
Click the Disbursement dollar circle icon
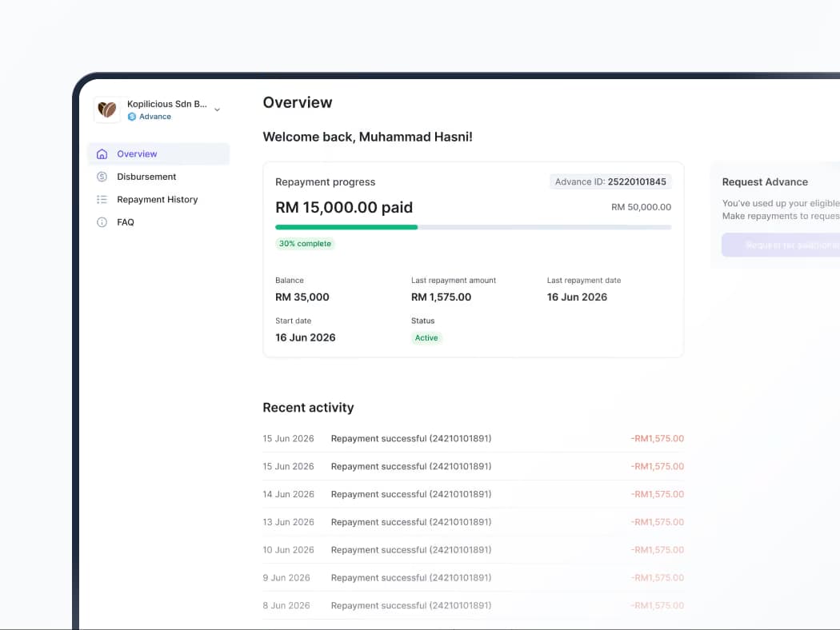tap(102, 177)
